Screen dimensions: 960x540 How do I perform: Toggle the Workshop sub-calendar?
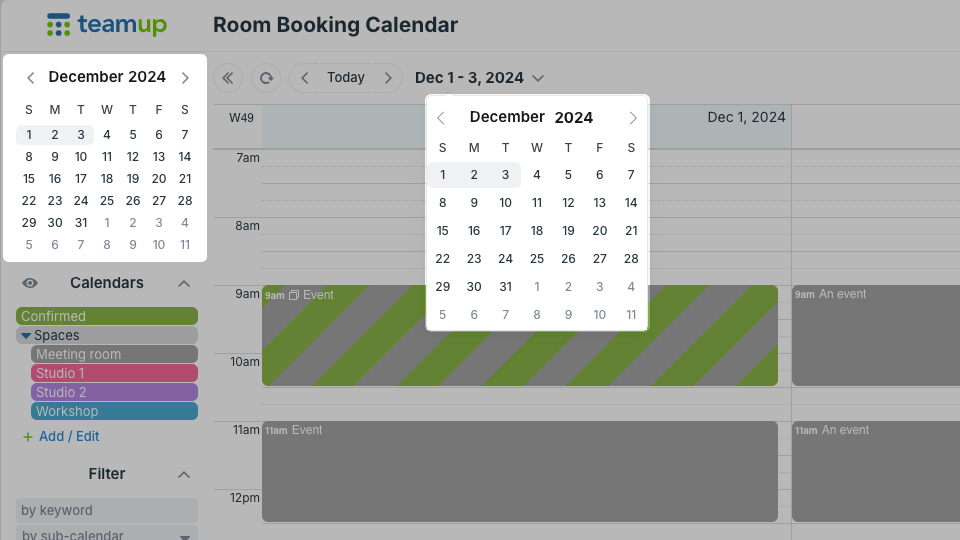[x=114, y=411]
